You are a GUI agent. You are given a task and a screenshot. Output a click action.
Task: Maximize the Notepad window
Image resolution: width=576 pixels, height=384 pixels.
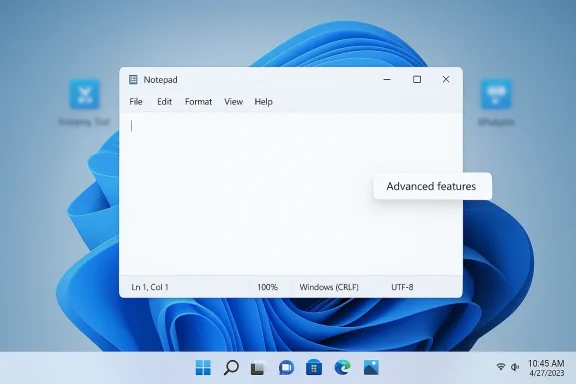click(x=417, y=79)
